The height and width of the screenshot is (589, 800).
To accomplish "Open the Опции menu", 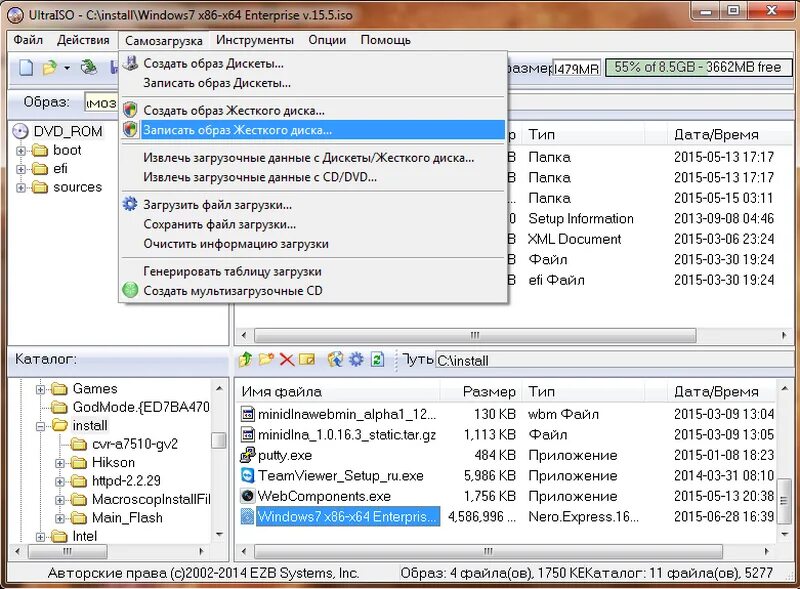I will click(327, 40).
